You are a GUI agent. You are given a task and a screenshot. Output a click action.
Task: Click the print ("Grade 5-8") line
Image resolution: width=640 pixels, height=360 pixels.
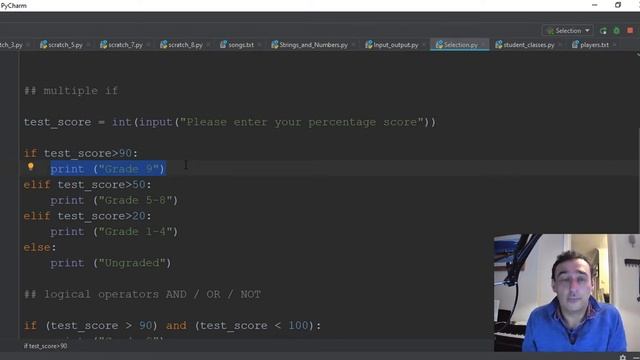[114, 200]
